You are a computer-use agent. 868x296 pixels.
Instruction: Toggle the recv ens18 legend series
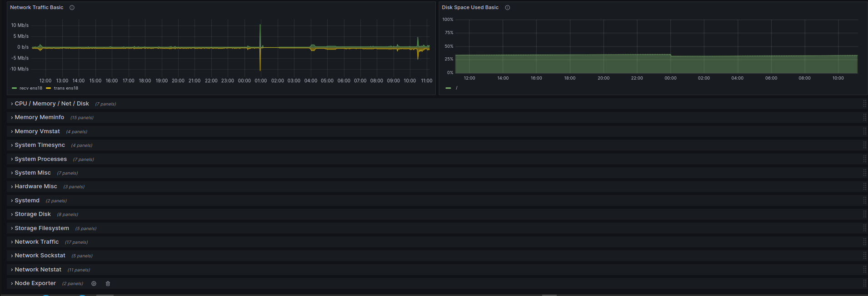tap(31, 88)
